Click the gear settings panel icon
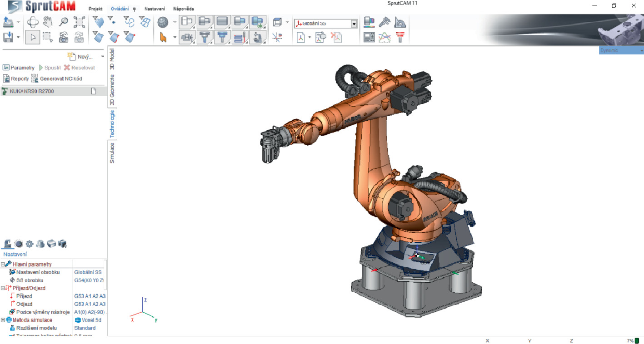This screenshot has height=344, width=644. 29,244
